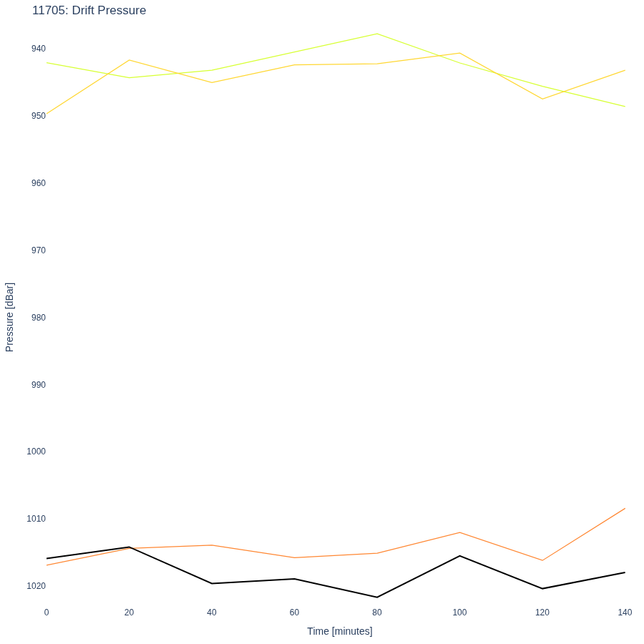Click the 'Time [minutes]' x-axis title
The image size is (644, 644).
(340, 631)
